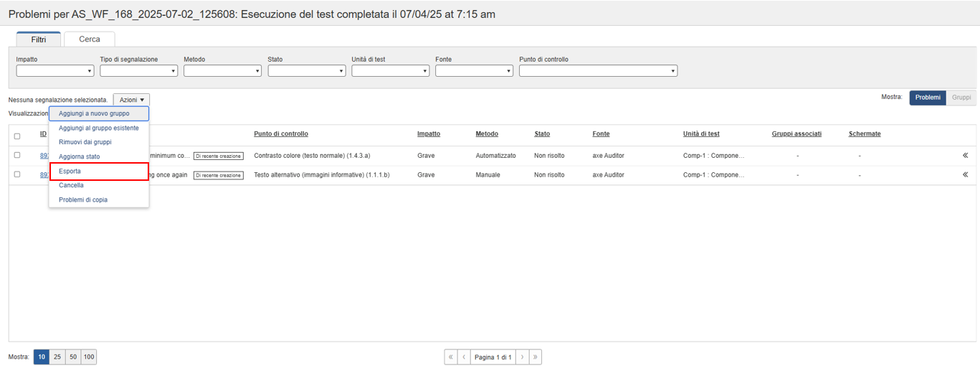Screen dimensions: 980x371
Task: Go to previous page of results
Action: point(464,357)
